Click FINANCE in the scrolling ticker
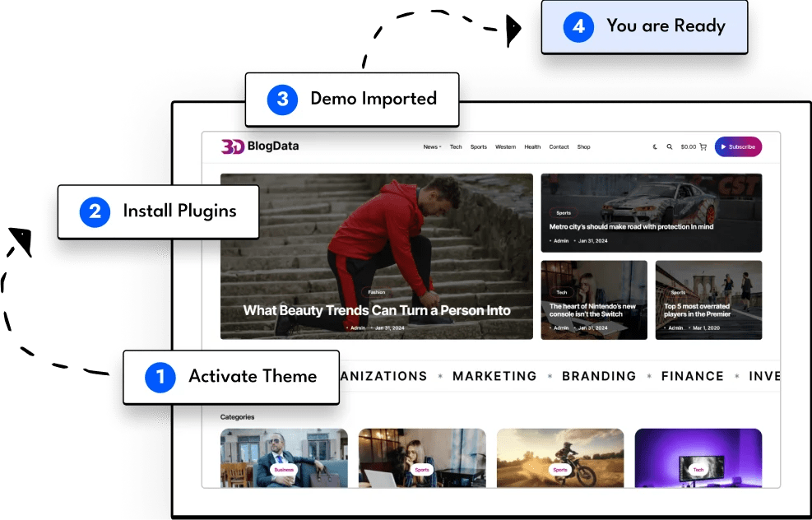The image size is (812, 520). [693, 376]
